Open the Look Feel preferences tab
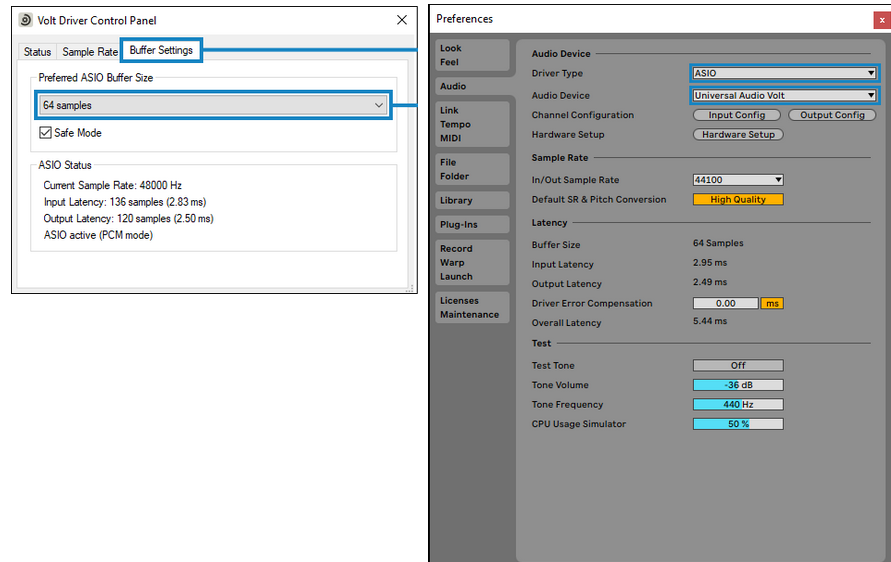This screenshot has width=891, height=562. 472,55
